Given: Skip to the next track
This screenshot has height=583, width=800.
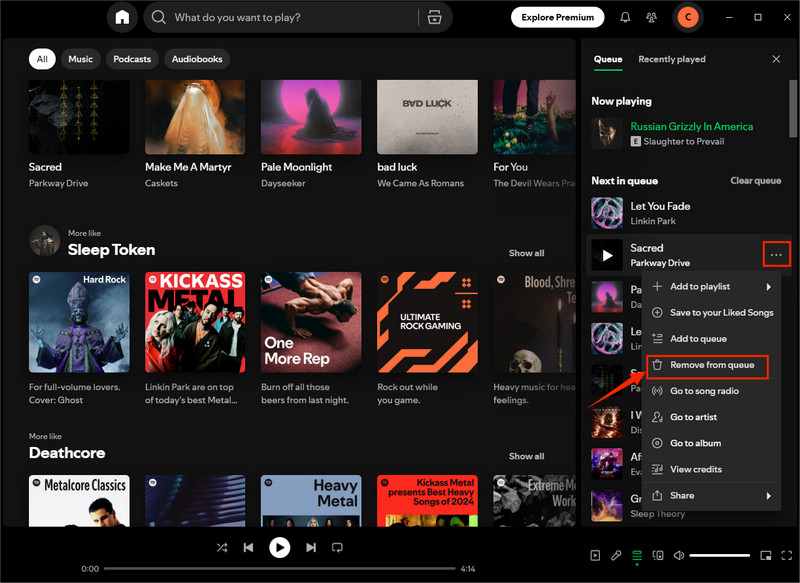Looking at the screenshot, I should pos(311,547).
